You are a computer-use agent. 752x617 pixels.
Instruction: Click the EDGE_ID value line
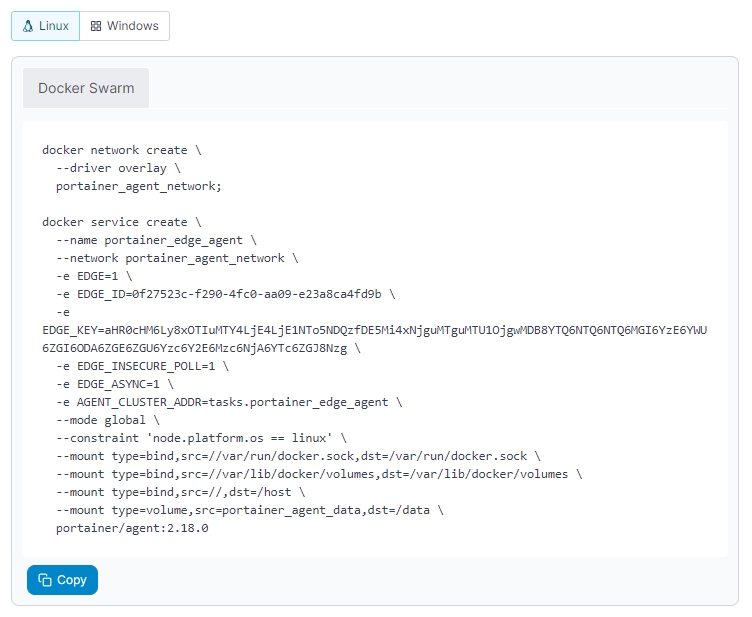pos(225,294)
